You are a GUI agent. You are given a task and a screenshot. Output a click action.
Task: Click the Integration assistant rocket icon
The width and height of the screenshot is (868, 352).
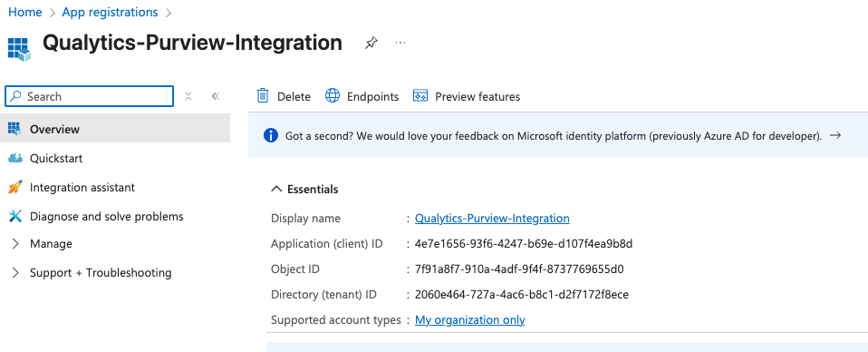click(14, 188)
